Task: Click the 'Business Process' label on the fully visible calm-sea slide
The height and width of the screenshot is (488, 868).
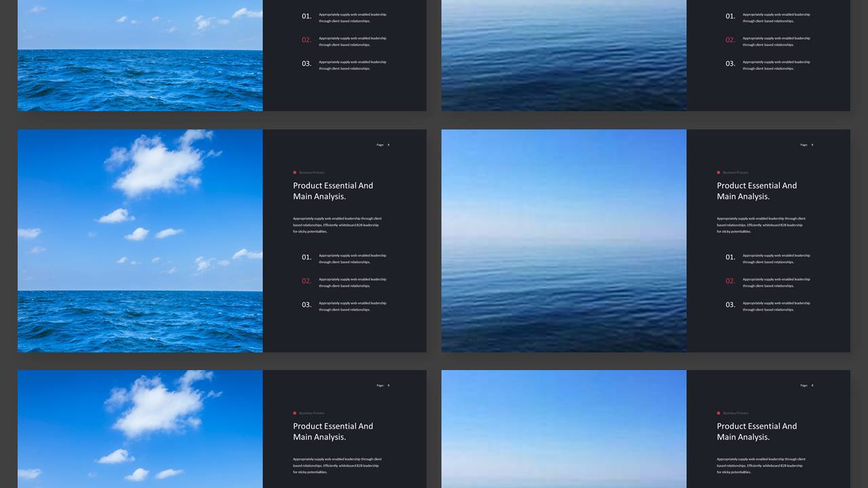Action: click(x=736, y=173)
